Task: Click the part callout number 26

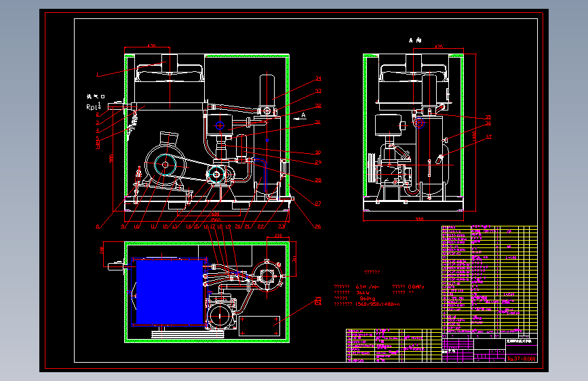Action: click(x=317, y=226)
